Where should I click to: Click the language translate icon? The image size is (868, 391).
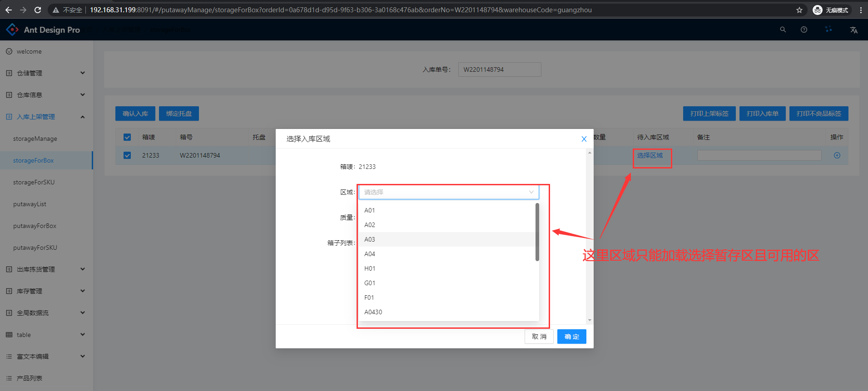(x=853, y=30)
